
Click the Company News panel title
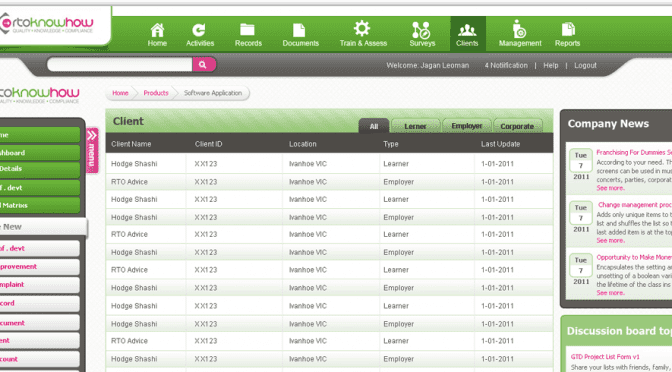[608, 124]
